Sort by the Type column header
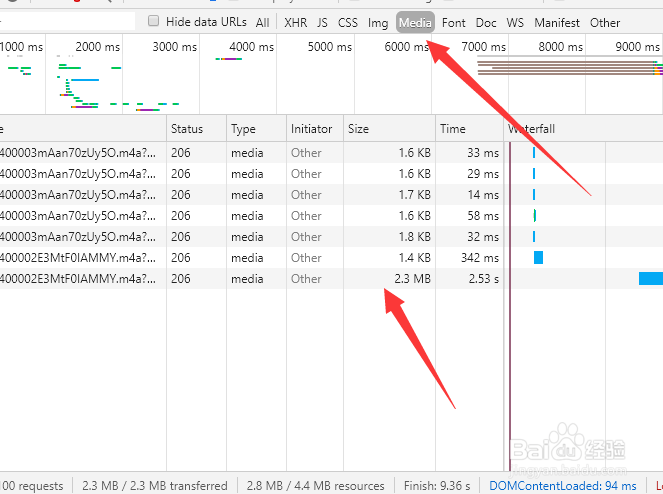 point(256,129)
